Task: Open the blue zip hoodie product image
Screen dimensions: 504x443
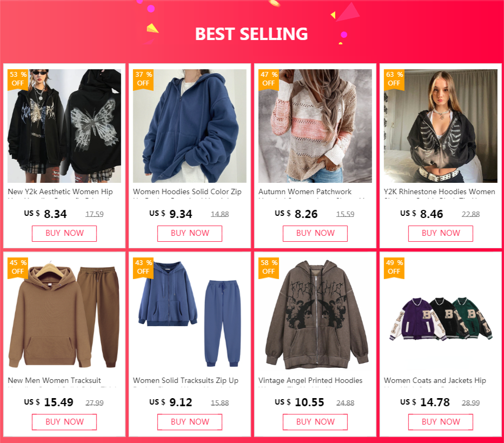Action: click(190, 126)
